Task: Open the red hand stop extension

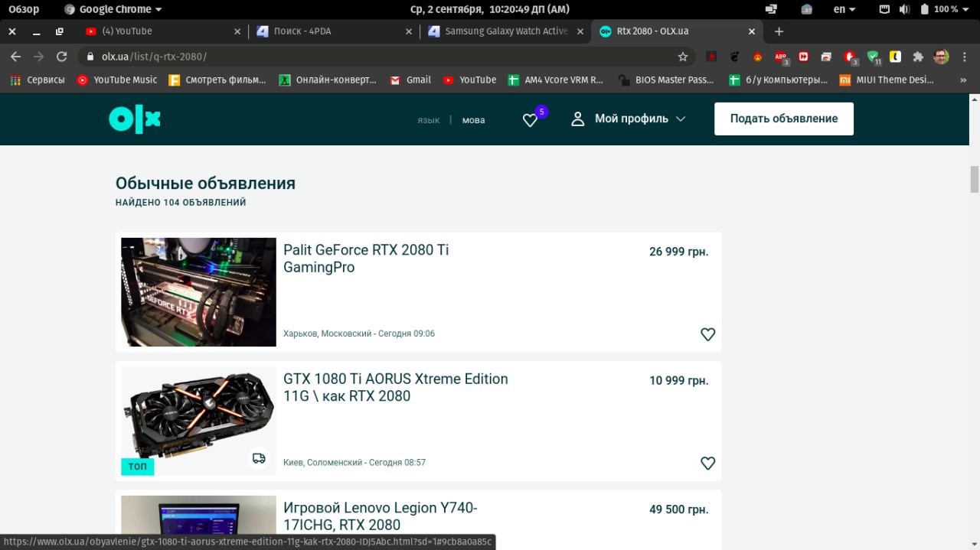Action: [x=850, y=57]
